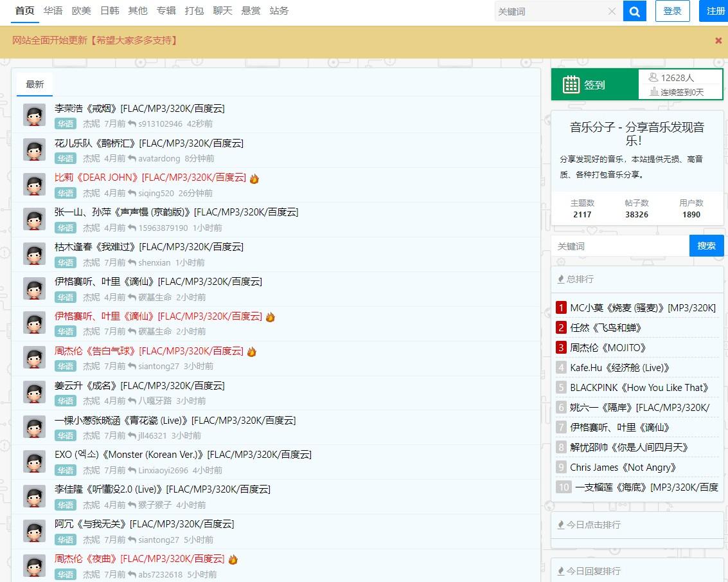Click the red rank 1 badge
The image size is (728, 582).
[x=561, y=308]
